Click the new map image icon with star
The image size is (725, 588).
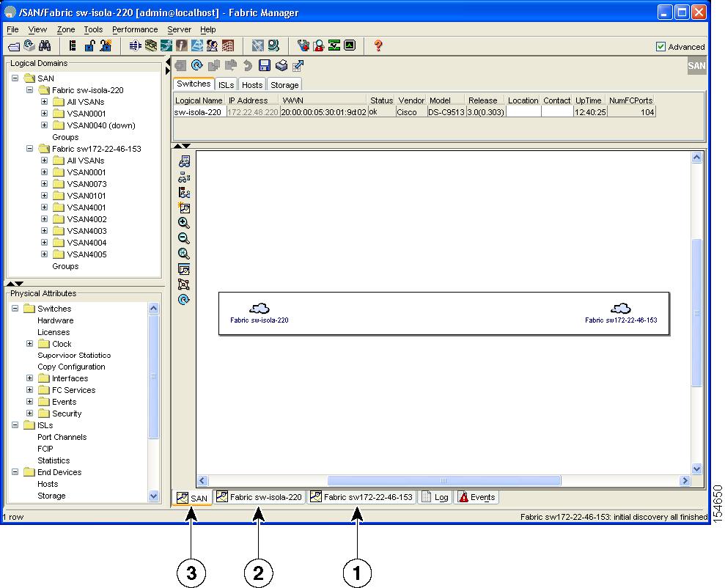pyautogui.click(x=183, y=207)
